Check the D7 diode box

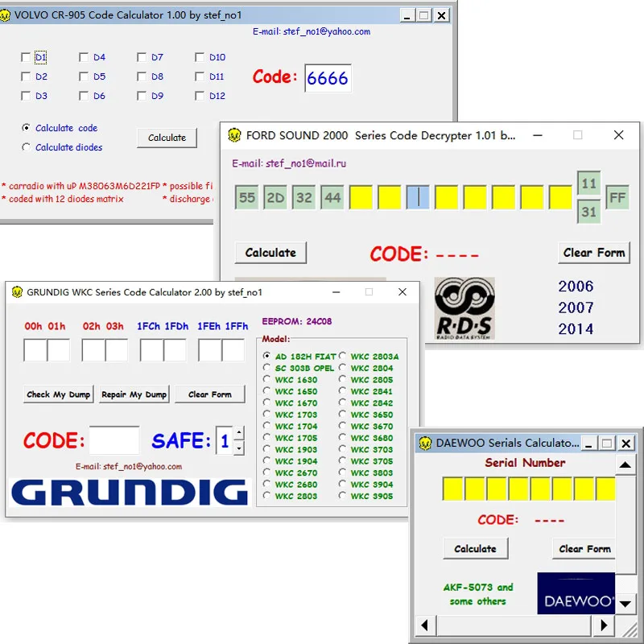pos(142,57)
